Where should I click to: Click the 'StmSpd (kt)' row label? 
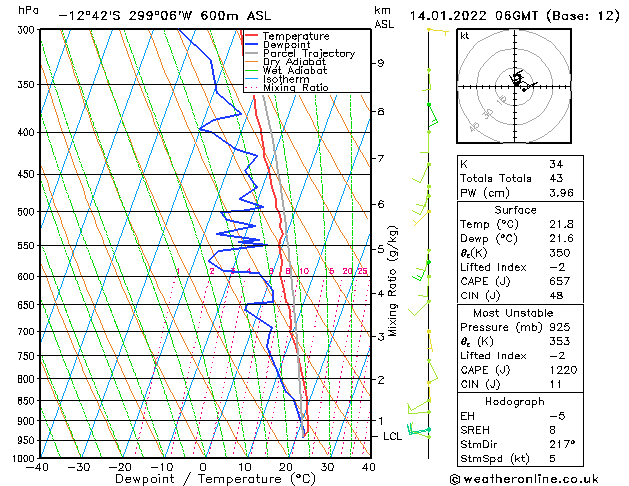point(495,459)
